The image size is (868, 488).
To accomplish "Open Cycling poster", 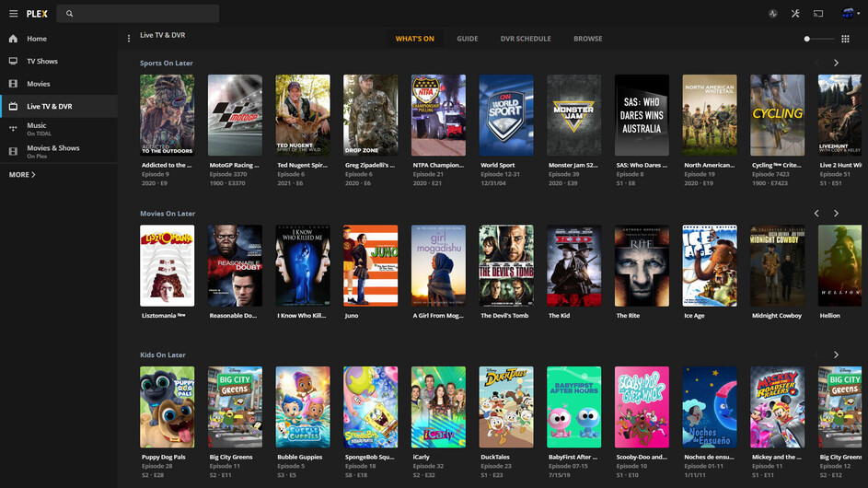I will point(777,115).
